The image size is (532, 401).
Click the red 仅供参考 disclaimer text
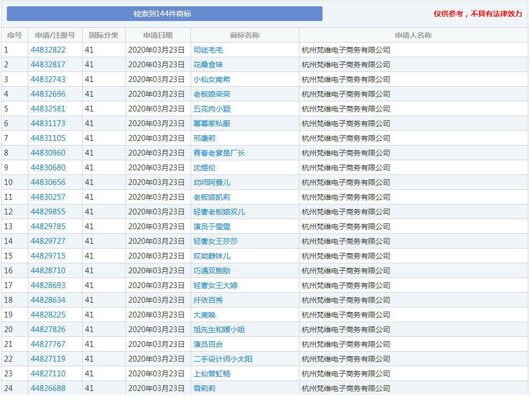coord(478,14)
